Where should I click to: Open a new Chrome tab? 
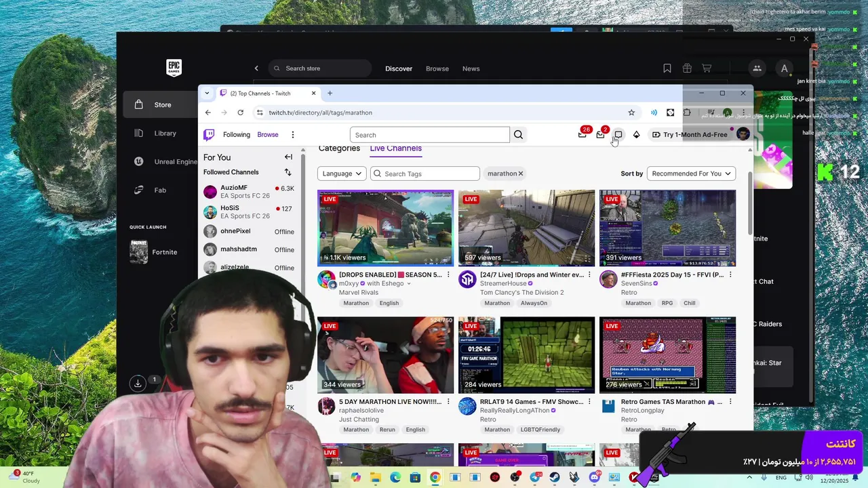[x=330, y=93]
